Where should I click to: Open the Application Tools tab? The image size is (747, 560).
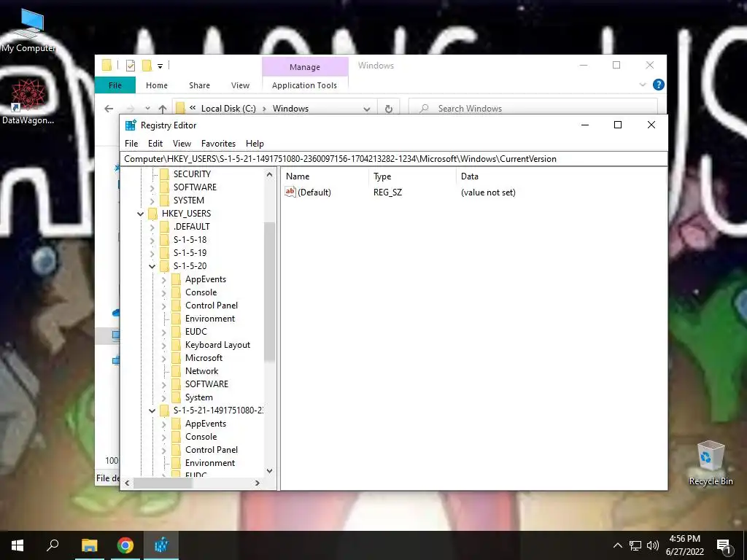click(x=304, y=85)
